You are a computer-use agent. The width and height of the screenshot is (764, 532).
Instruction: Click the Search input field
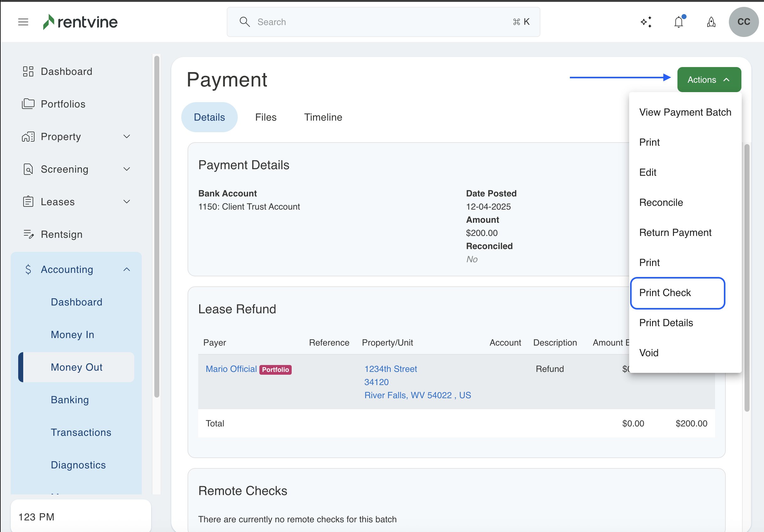click(383, 22)
